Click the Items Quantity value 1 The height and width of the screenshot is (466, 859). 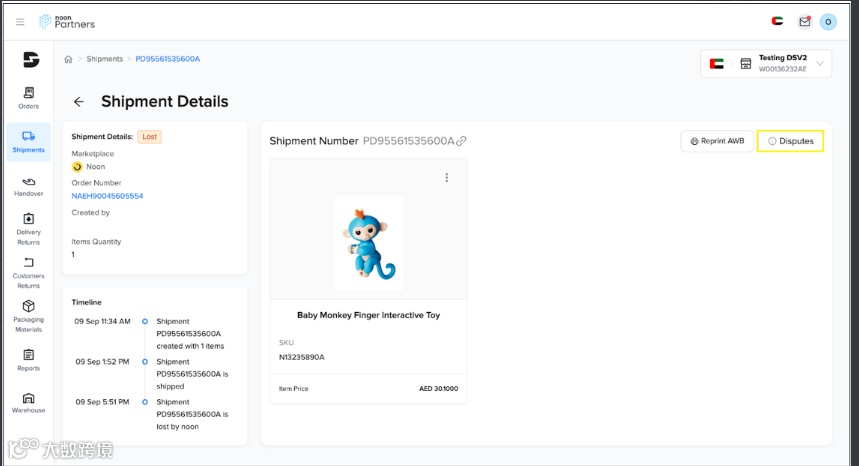pyautogui.click(x=73, y=255)
